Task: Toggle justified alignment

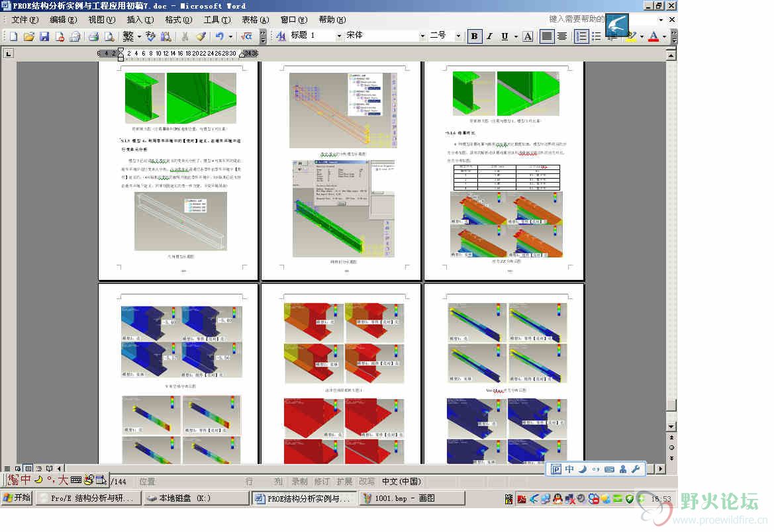Action: pyautogui.click(x=546, y=36)
